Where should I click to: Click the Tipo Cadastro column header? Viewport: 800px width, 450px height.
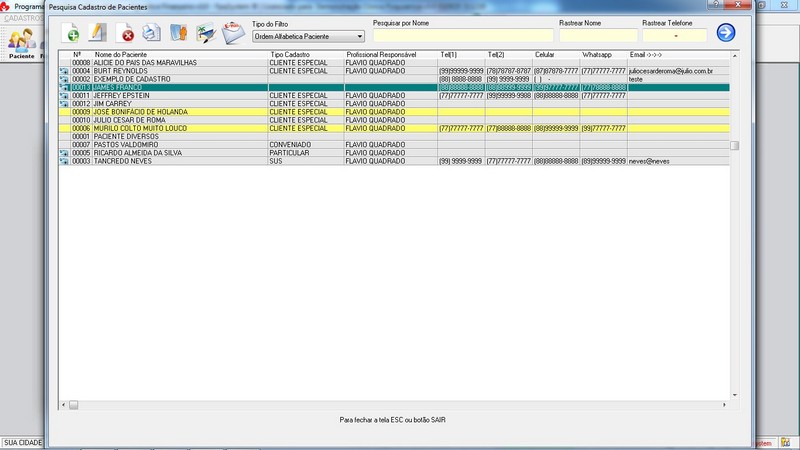coord(290,55)
